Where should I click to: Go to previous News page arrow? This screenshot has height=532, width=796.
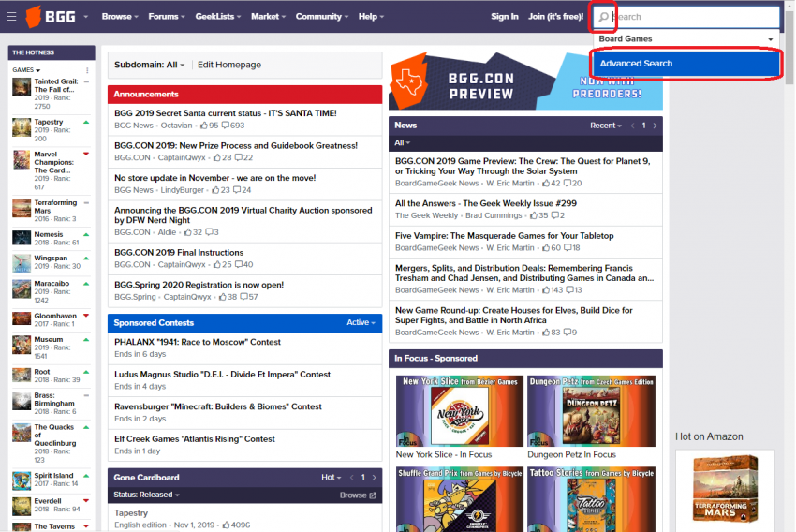pos(632,126)
